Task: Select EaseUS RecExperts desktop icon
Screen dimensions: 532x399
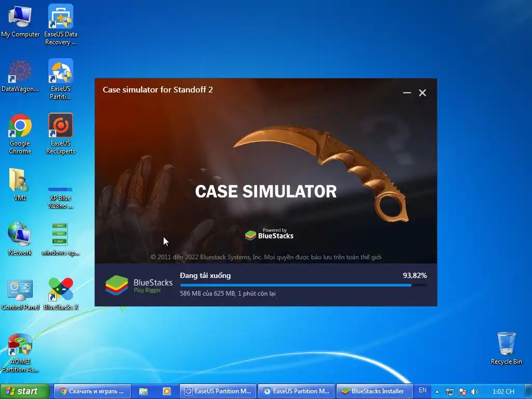Action: (x=61, y=134)
